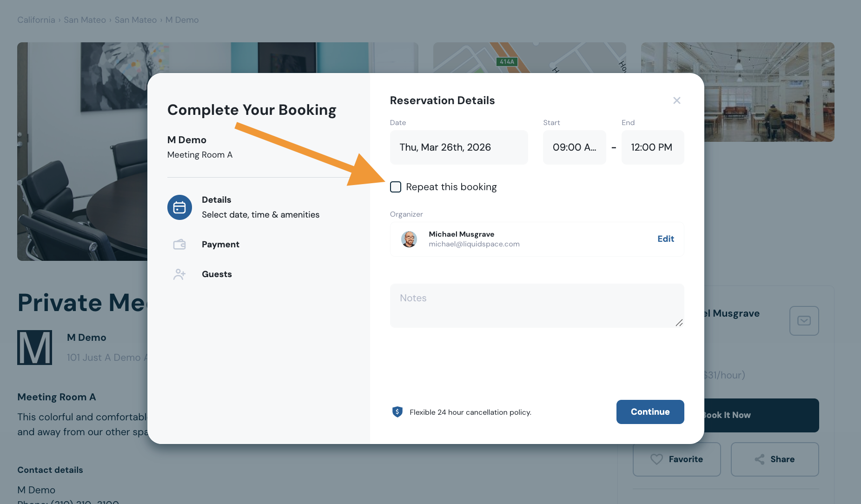The height and width of the screenshot is (504, 861).
Task: Click the Share button on the background page
Action: click(x=775, y=459)
